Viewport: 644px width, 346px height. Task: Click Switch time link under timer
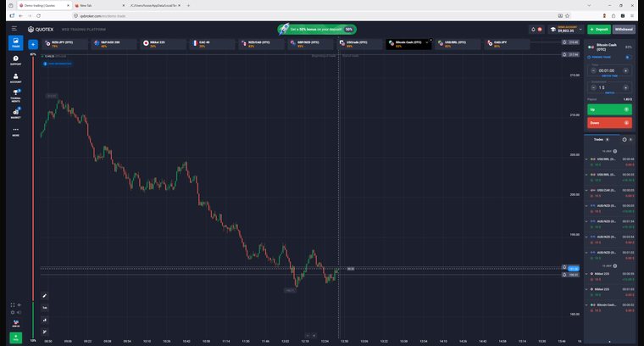click(x=609, y=76)
